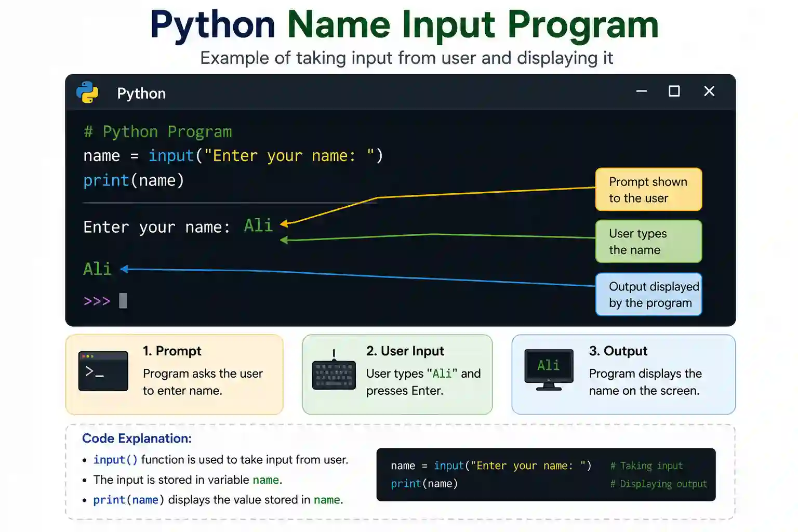The width and height of the screenshot is (798, 532).
Task: Click the typed input "Ali" after the prompt
Action: pyautogui.click(x=259, y=225)
